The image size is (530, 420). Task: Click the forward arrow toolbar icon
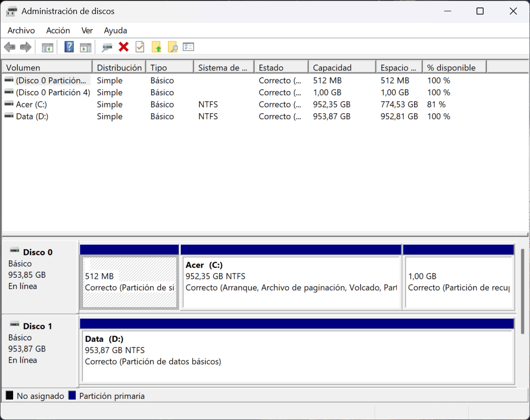click(26, 47)
